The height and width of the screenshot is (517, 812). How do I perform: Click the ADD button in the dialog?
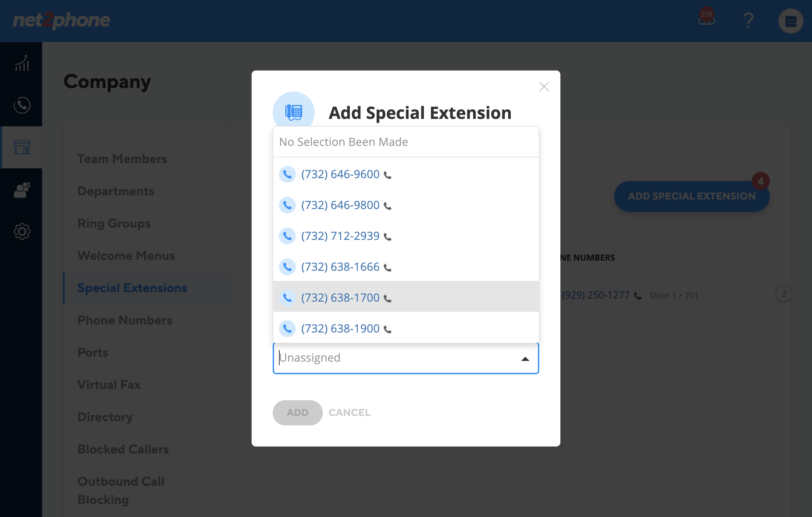pyautogui.click(x=298, y=412)
